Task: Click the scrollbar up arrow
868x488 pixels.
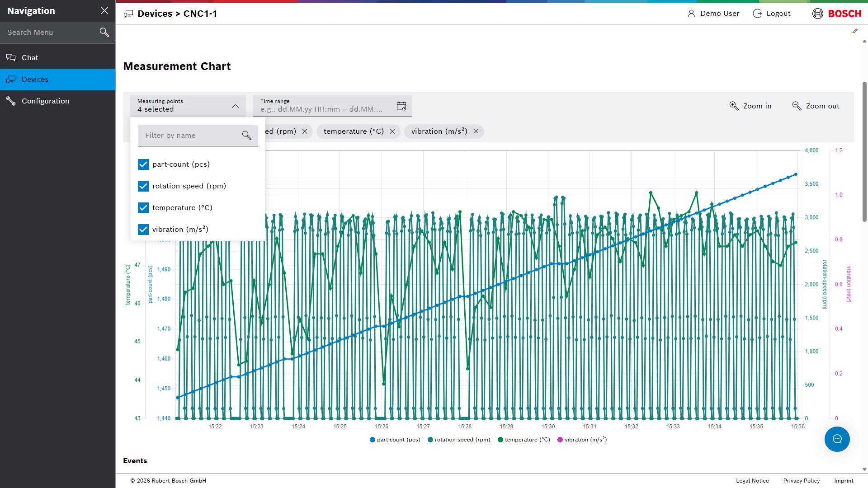Action: pos(864,41)
